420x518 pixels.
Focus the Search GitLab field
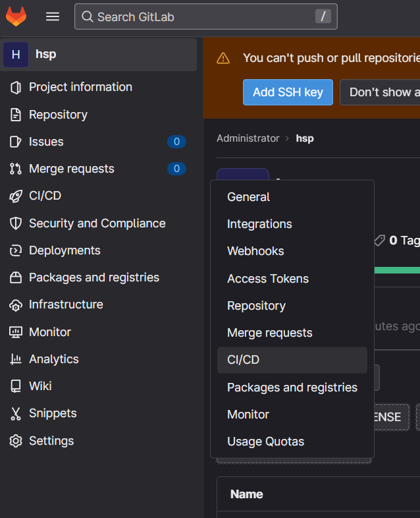[x=206, y=16]
